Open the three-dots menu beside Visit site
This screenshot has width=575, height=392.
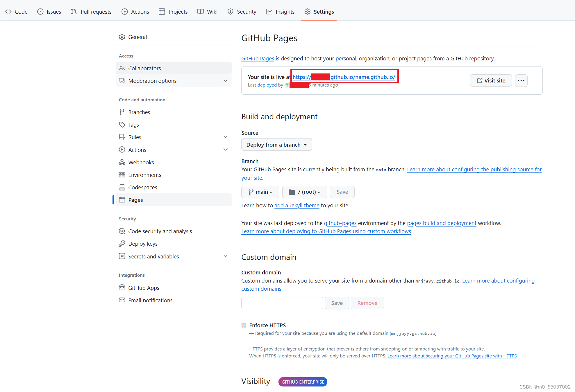pos(521,80)
